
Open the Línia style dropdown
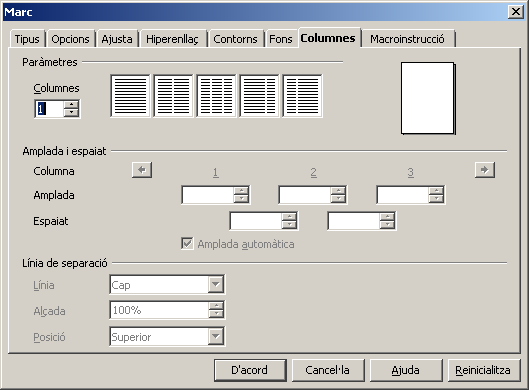click(x=216, y=285)
